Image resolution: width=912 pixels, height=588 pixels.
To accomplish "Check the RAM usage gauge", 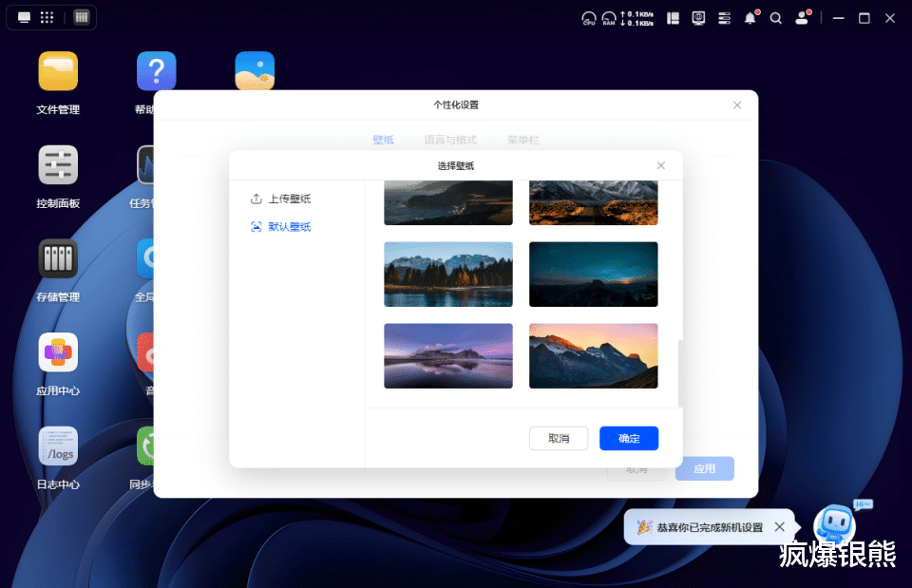I will click(x=609, y=19).
